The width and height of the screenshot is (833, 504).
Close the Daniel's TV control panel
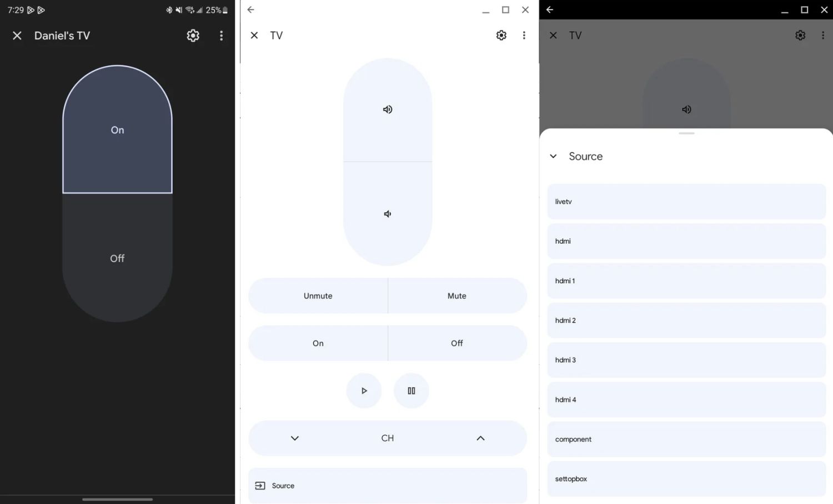[17, 36]
